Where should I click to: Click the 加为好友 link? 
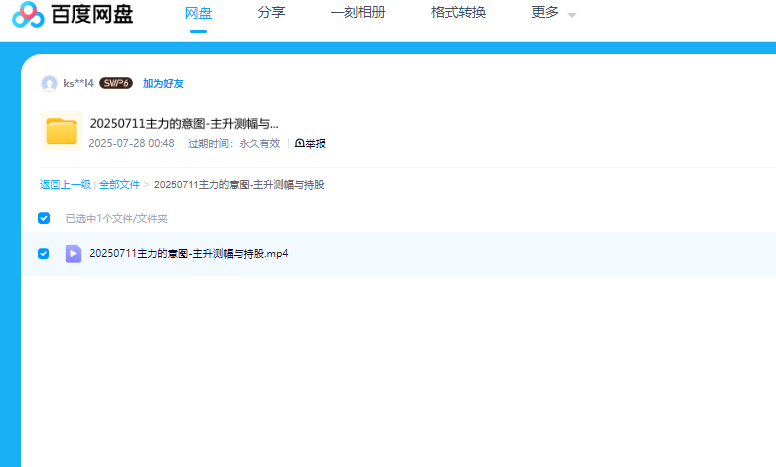[x=163, y=84]
